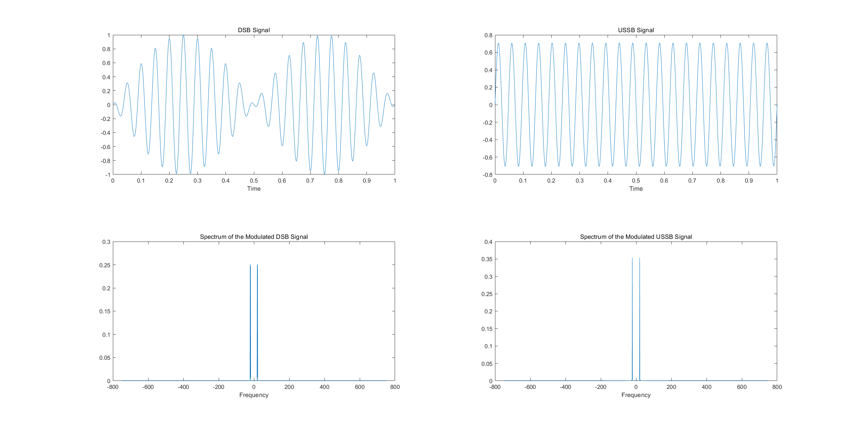The width and height of the screenshot is (868, 436).
Task: Click the 0.25 y-axis tick on DSB spectrum
Action: coord(105,265)
